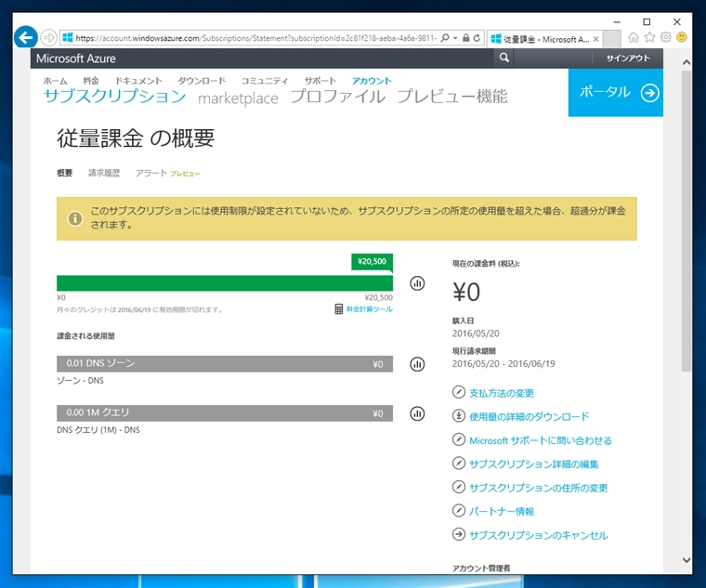The height and width of the screenshot is (588, 706).
Task: Open favorites star icon
Action: (x=649, y=37)
